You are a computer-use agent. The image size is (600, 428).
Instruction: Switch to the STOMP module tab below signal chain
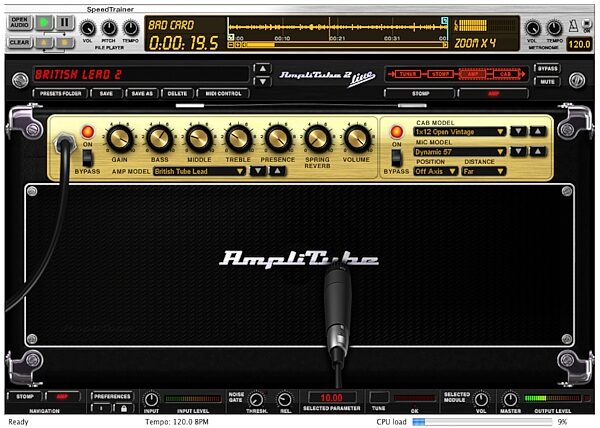[x=420, y=93]
